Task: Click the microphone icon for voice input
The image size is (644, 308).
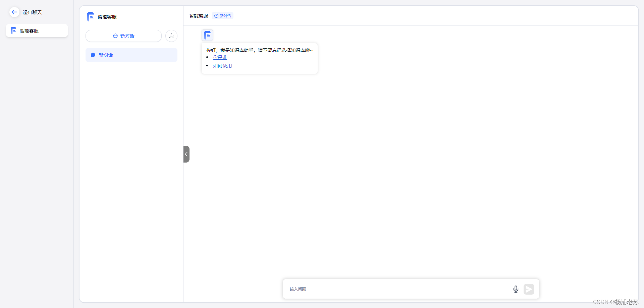Action: coord(516,289)
